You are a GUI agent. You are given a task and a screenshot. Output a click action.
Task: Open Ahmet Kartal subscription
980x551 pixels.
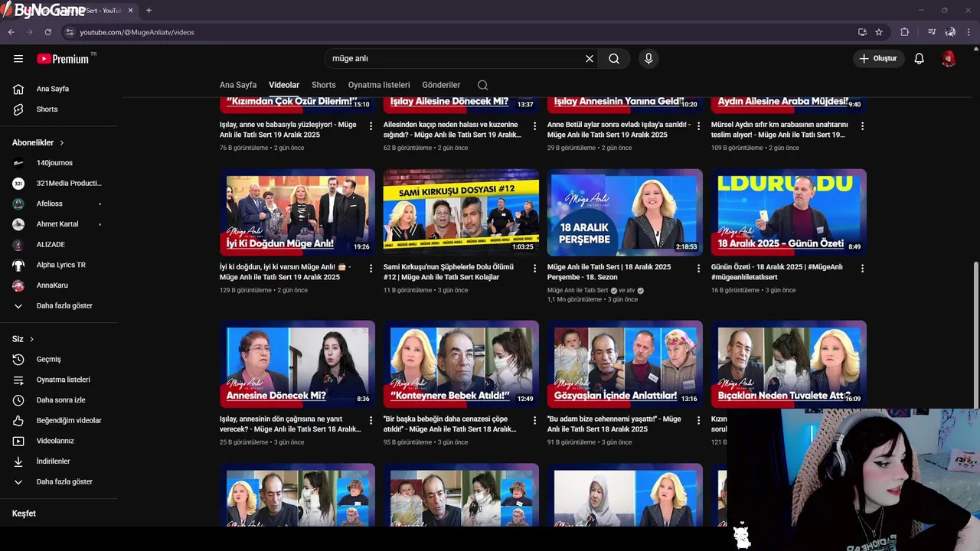[59, 224]
